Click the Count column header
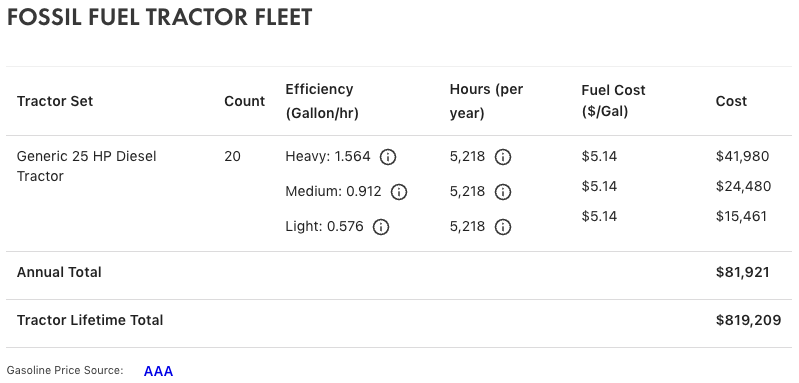 point(245,101)
